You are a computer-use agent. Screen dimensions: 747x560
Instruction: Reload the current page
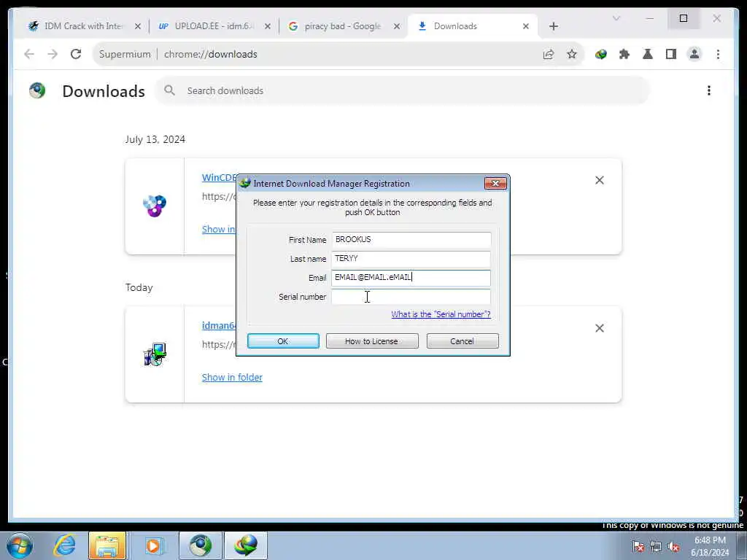pyautogui.click(x=76, y=54)
